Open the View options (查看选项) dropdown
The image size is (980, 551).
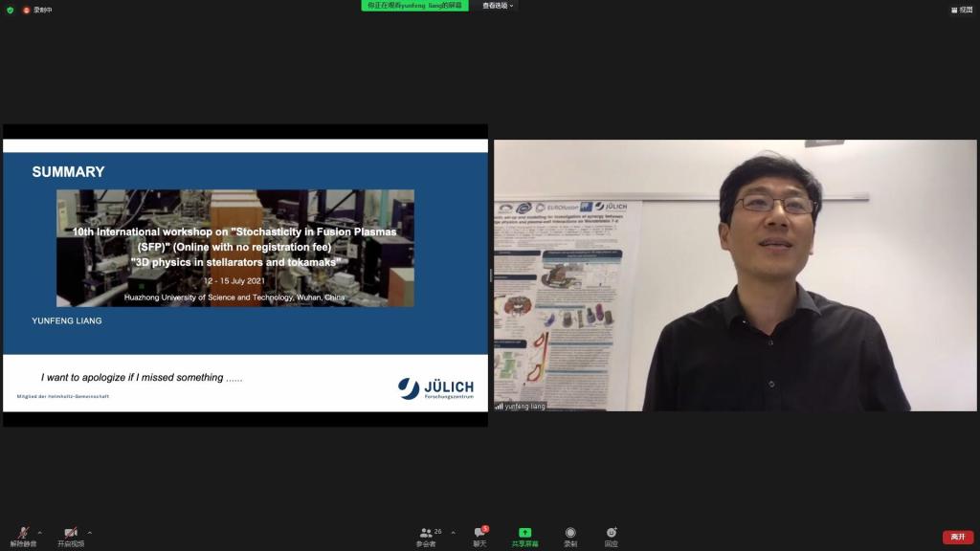tap(498, 6)
